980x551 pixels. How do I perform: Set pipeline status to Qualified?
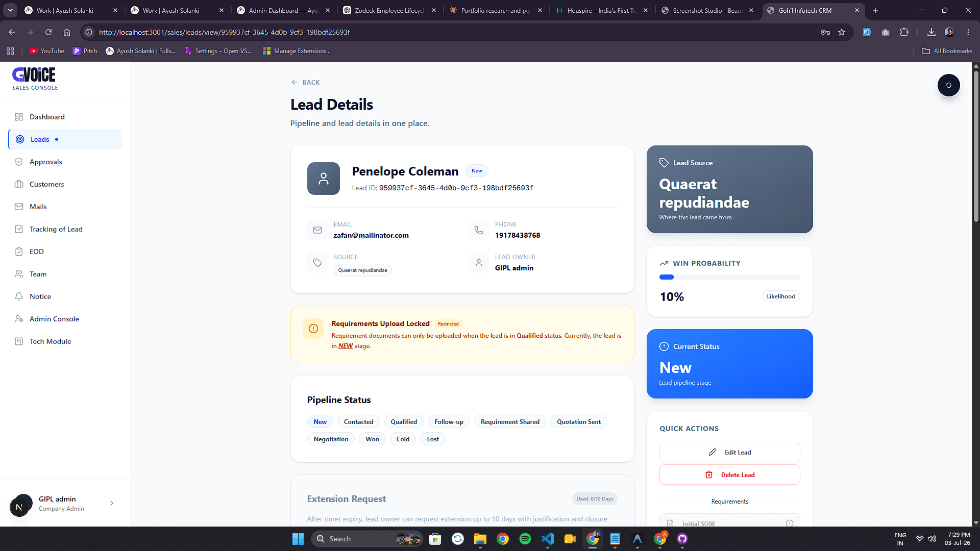tap(404, 422)
